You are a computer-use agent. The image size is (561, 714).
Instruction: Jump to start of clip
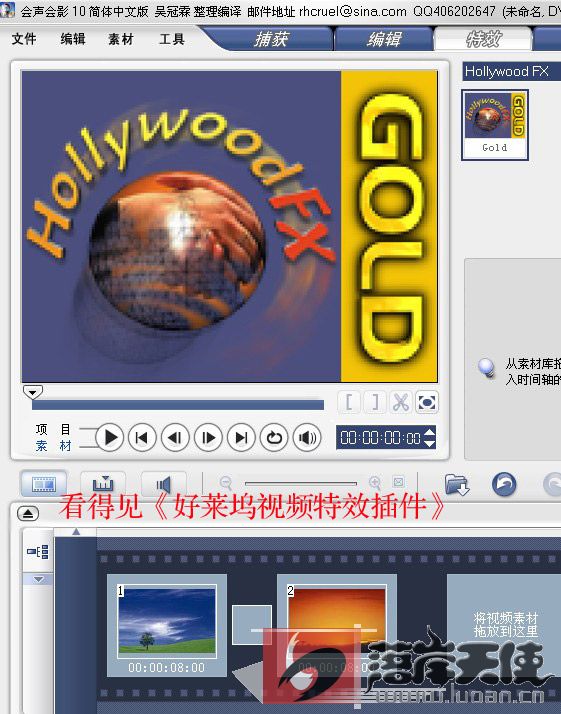click(x=142, y=438)
